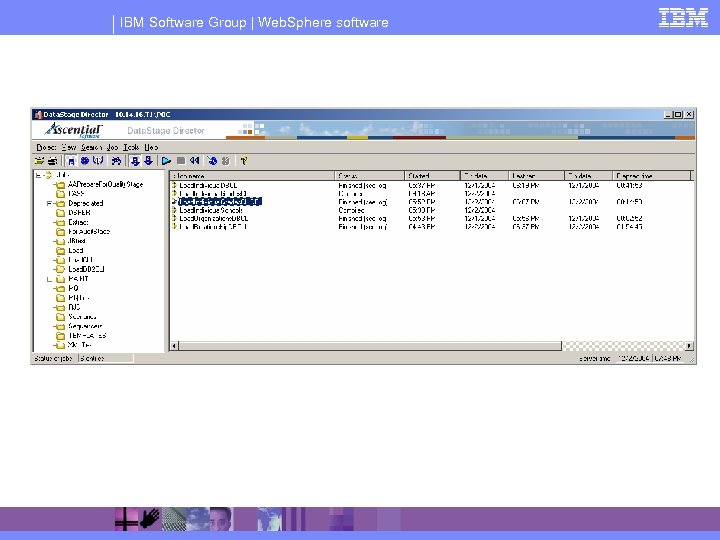Select the LoadDB2EU folder
Viewport: 720px width, 540px height.
[86, 270]
